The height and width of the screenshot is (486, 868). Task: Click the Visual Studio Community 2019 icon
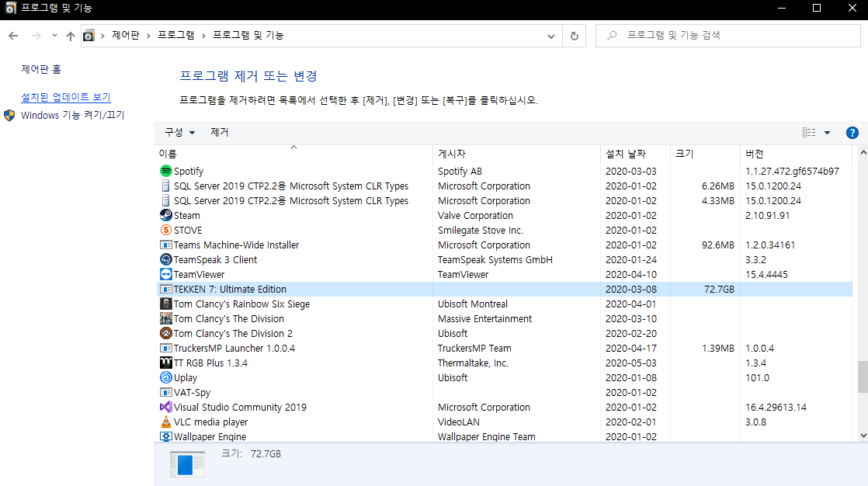pyautogui.click(x=165, y=408)
